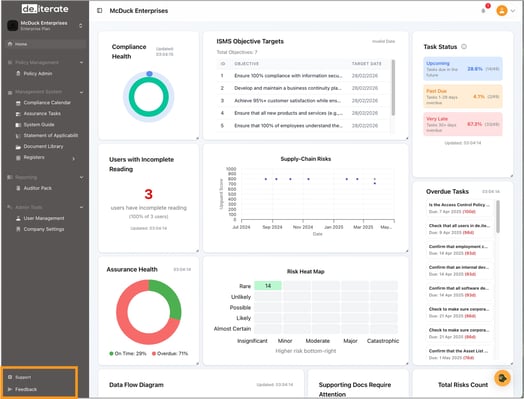The height and width of the screenshot is (399, 524).
Task: Click the ISMS Objective Targets table scrollbar
Action: pyautogui.click(x=393, y=88)
